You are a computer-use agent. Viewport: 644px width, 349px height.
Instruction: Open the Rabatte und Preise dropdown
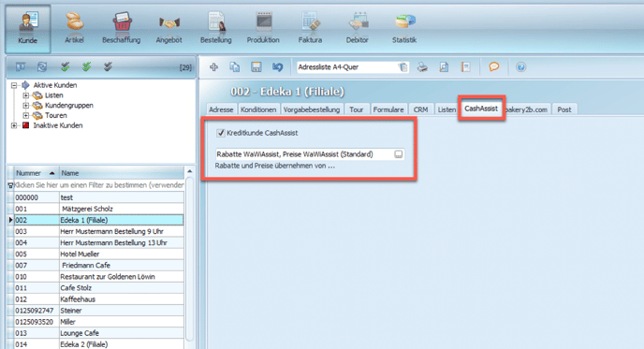(x=399, y=154)
